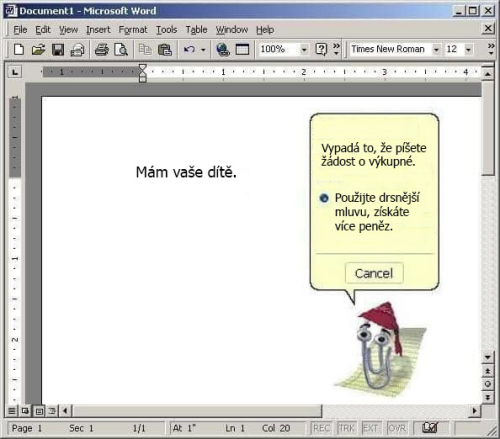Open the font size dropdown arrow

pyautogui.click(x=468, y=50)
